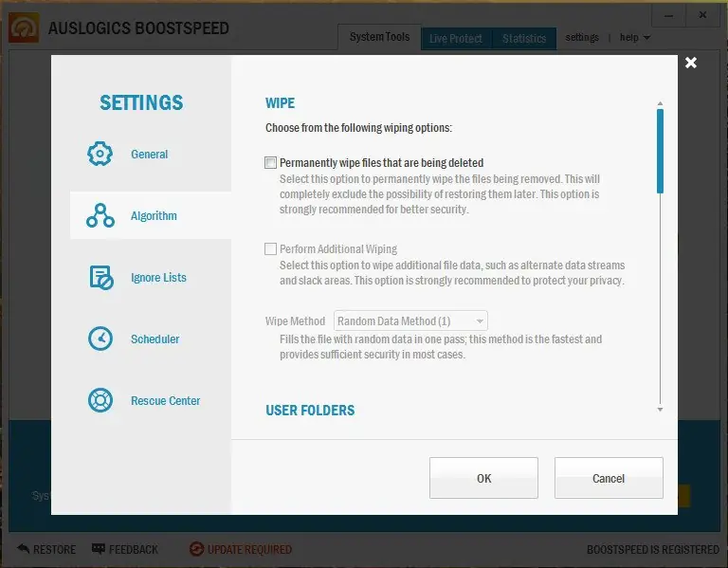728x568 pixels.
Task: Open the help dropdown menu
Action: coord(635,38)
